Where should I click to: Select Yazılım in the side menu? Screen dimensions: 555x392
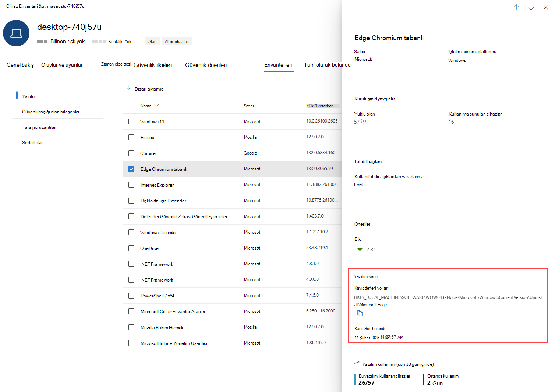point(29,96)
